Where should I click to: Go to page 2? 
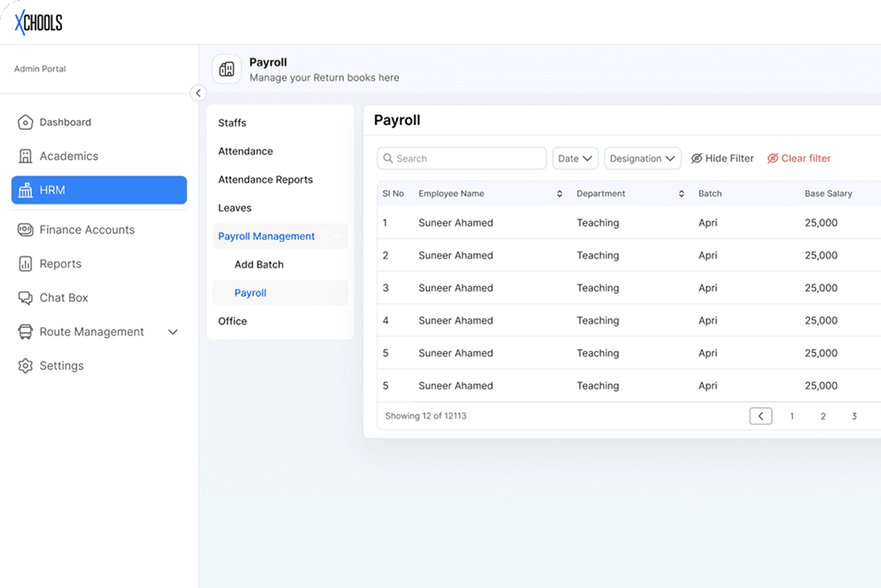823,416
